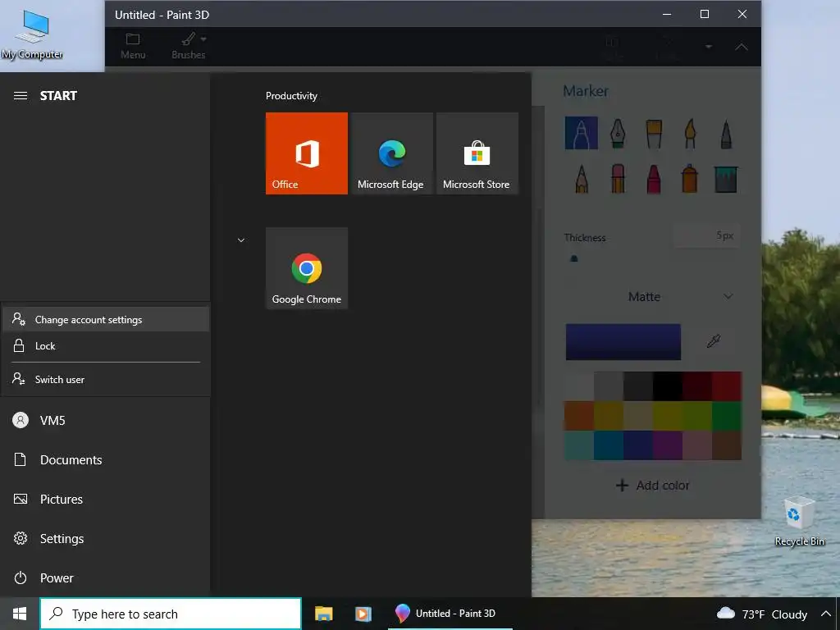Collapse the Paint 3D ribbon arrow
This screenshot has width=840, height=630.
click(742, 47)
